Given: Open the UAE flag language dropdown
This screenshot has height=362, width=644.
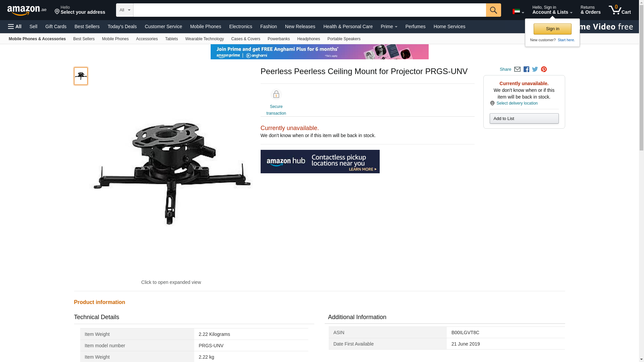Looking at the screenshot, I should point(518,12).
